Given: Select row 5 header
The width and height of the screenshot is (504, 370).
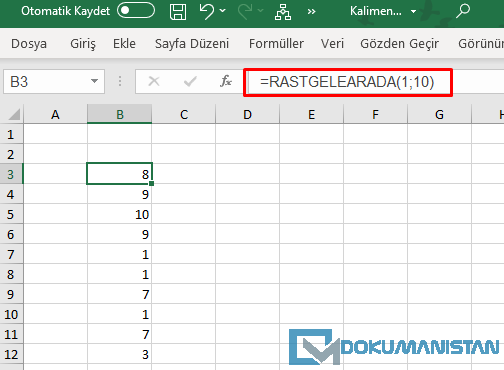Looking at the screenshot, I should (11, 214).
